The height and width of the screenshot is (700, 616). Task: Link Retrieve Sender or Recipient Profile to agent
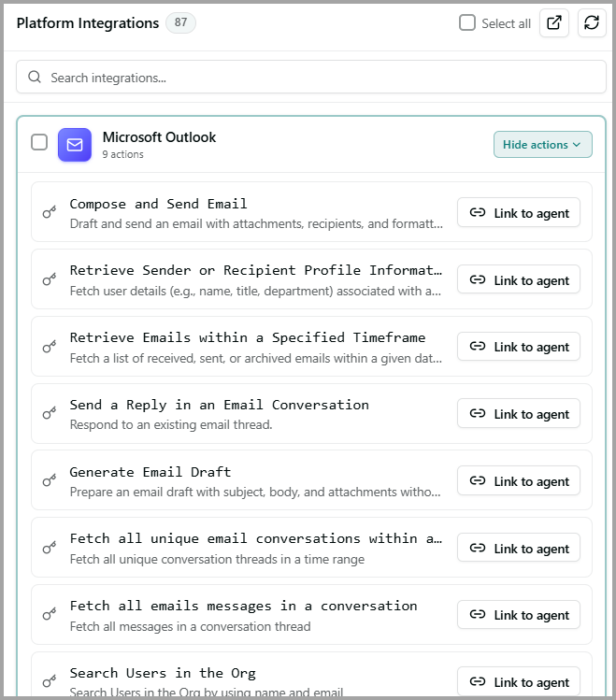coord(519,279)
